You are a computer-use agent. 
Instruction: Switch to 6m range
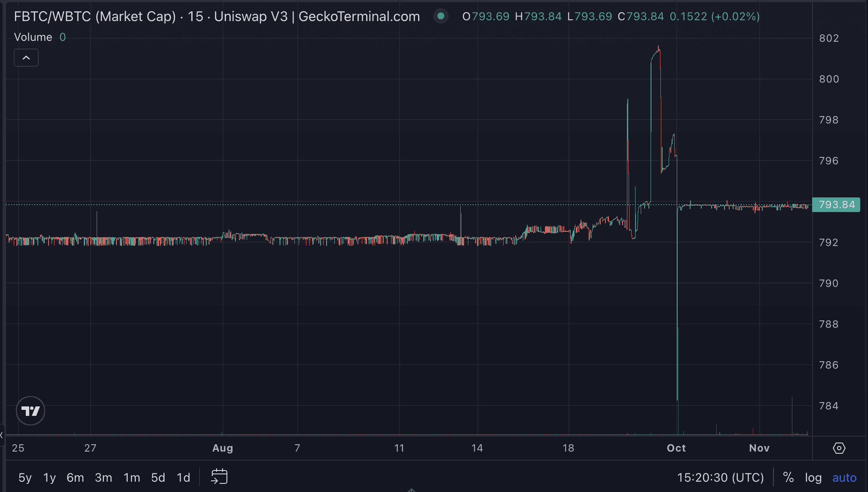(75, 477)
